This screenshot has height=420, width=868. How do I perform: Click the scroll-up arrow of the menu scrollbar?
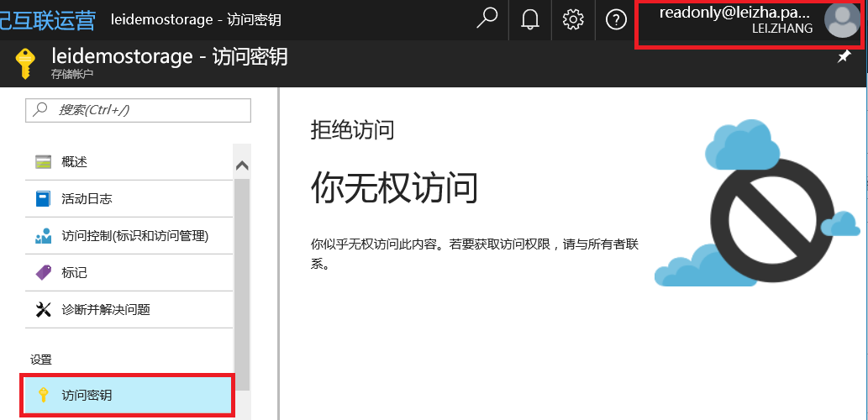click(242, 165)
